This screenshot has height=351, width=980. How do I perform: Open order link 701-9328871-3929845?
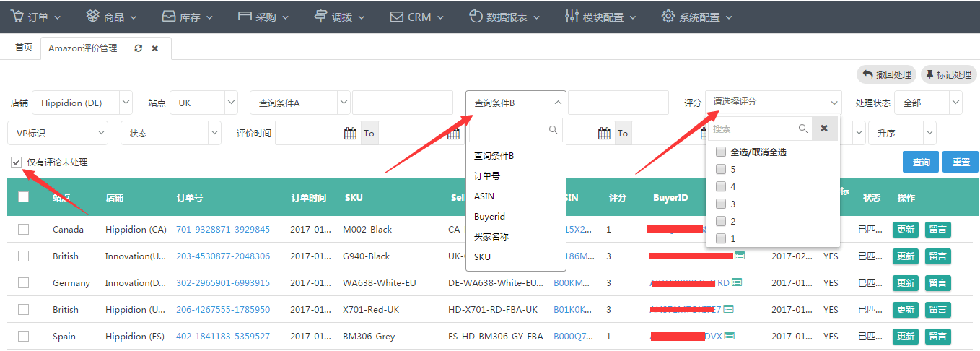tap(223, 229)
